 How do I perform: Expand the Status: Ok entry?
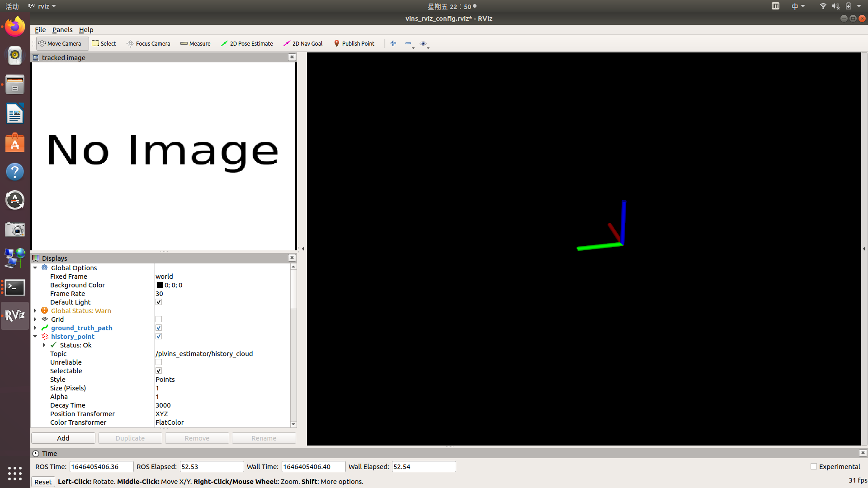point(44,345)
